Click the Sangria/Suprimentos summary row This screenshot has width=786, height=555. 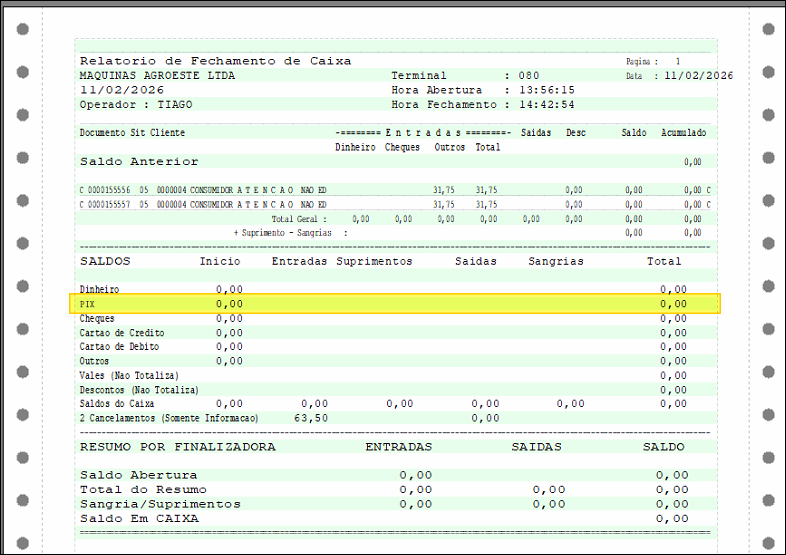click(x=160, y=504)
